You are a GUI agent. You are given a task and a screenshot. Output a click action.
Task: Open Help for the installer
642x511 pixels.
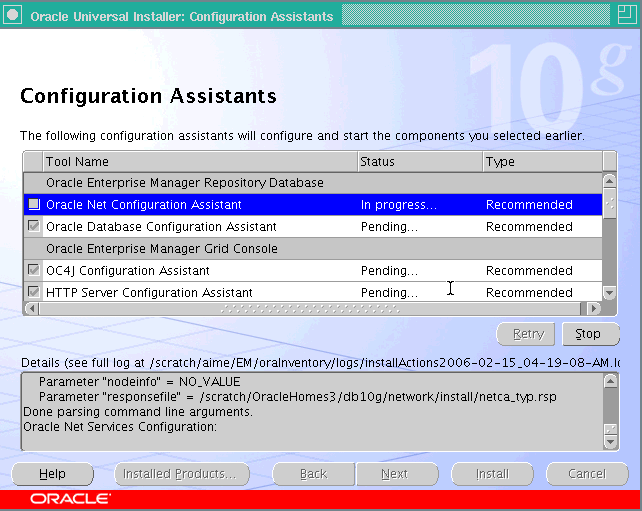point(52,474)
